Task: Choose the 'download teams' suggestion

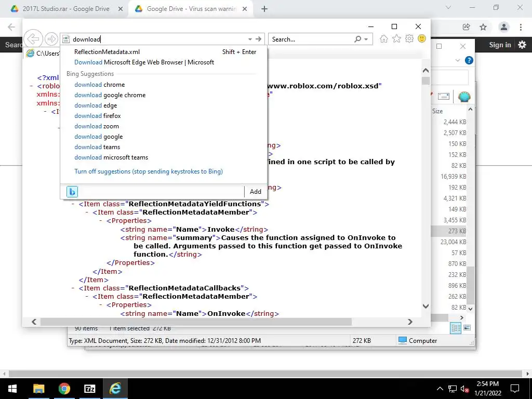Action: click(164, 147)
